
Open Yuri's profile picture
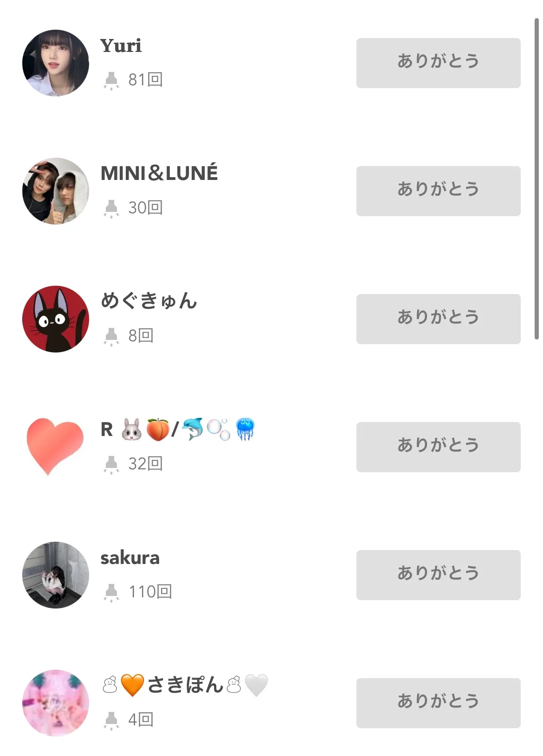point(56,63)
